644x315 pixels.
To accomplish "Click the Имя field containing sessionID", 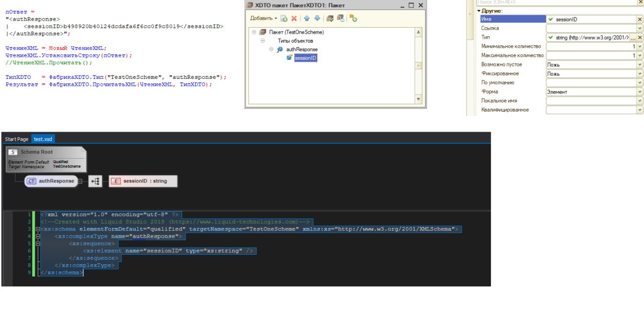I will click(591, 19).
